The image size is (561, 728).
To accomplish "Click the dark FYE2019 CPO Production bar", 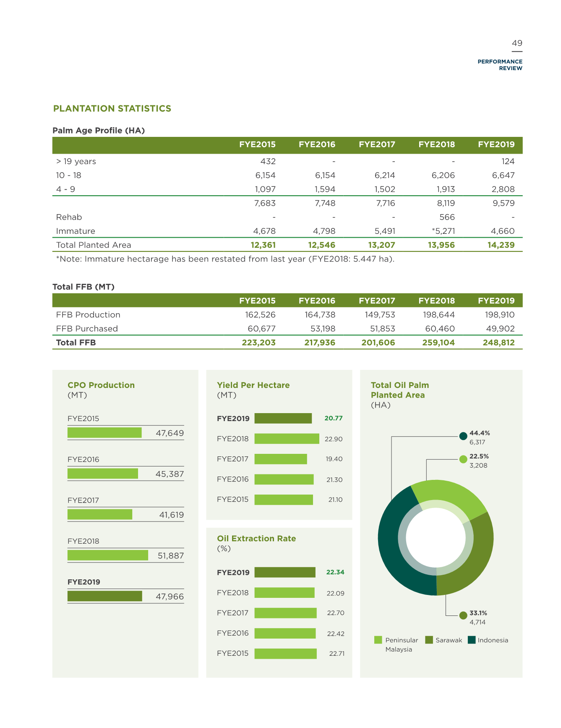I will click(105, 596).
